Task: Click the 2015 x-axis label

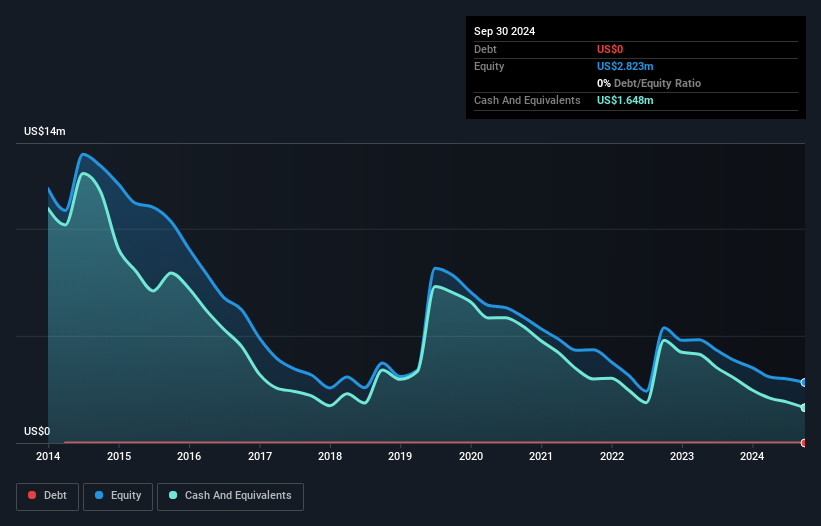Action: (119, 456)
